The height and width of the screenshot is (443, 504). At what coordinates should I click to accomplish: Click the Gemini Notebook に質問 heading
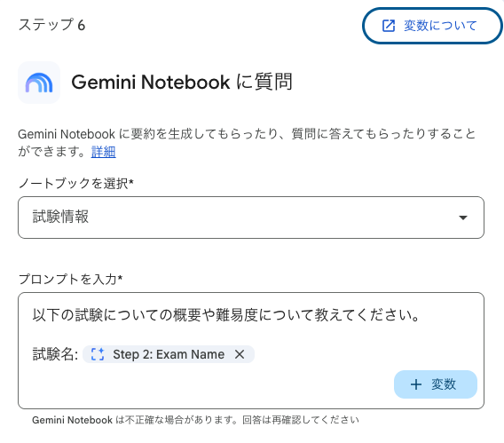(x=182, y=82)
